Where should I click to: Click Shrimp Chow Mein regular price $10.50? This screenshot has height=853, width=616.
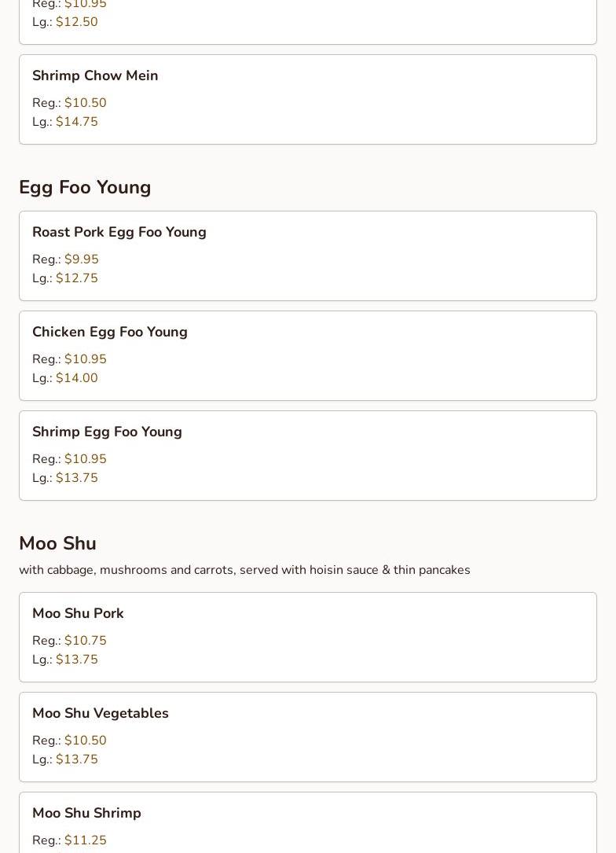click(x=85, y=103)
